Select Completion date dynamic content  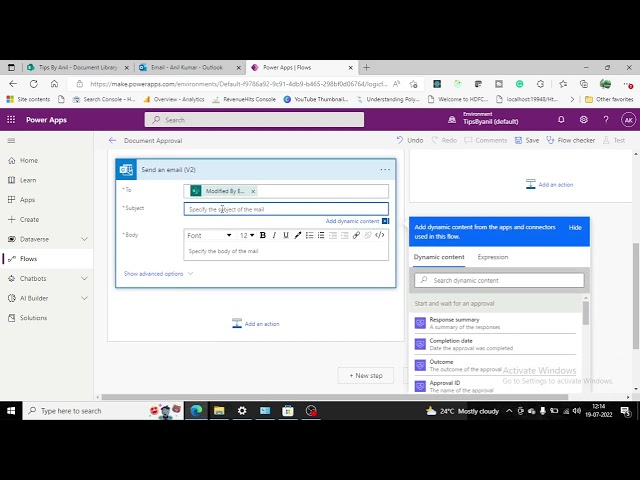495,344
